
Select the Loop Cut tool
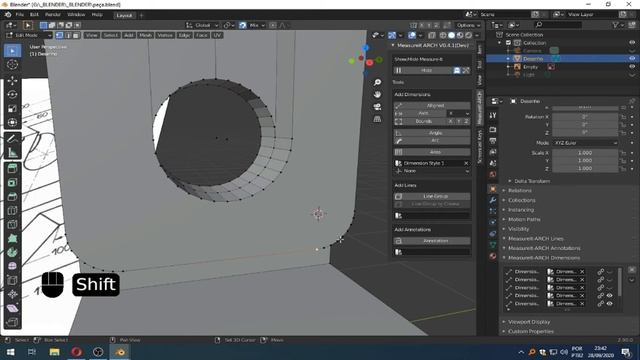[x=12, y=211]
